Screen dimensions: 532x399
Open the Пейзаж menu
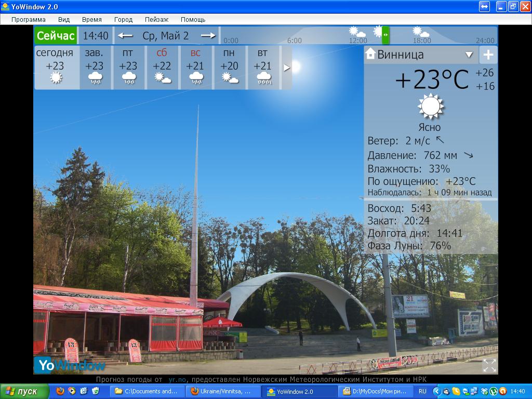coord(156,20)
